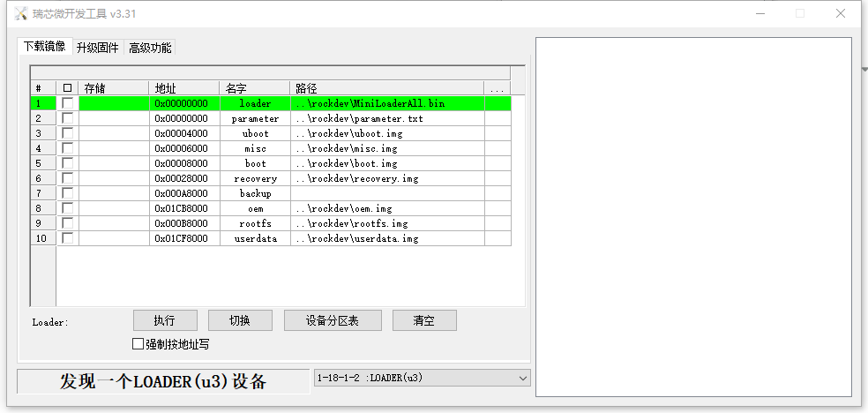Click the storage cell of loader row
Screen dimensions: 868x413
click(114, 103)
